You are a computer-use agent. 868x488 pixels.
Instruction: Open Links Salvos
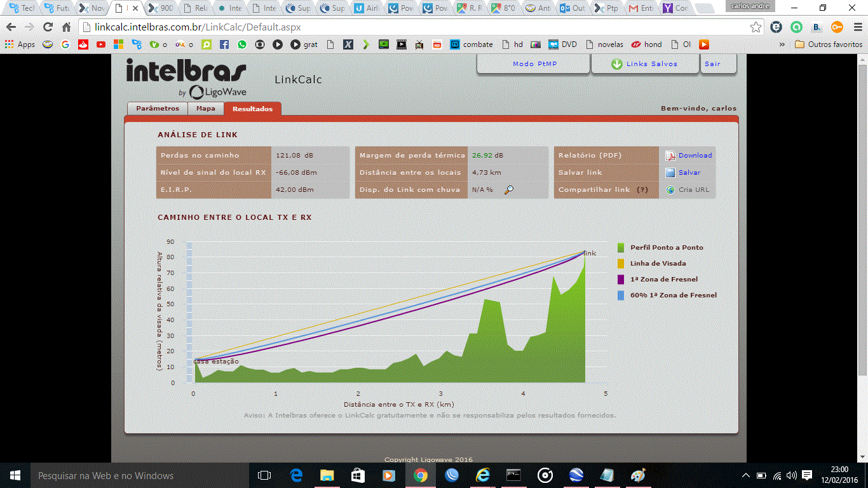click(x=644, y=64)
